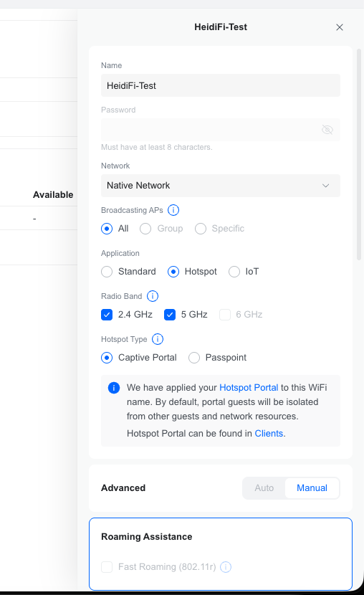Click the Network dropdown chevron arrow
Image resolution: width=364 pixels, height=595 pixels.
[325, 186]
